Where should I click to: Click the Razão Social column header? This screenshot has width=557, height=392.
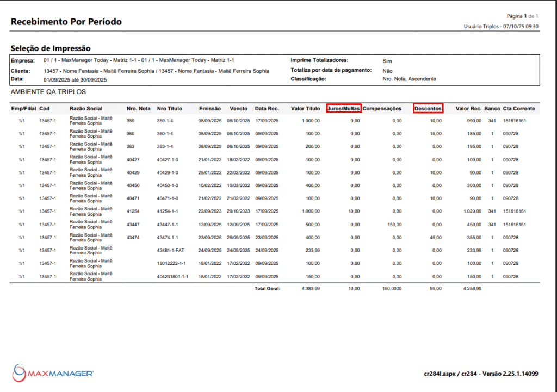86,109
